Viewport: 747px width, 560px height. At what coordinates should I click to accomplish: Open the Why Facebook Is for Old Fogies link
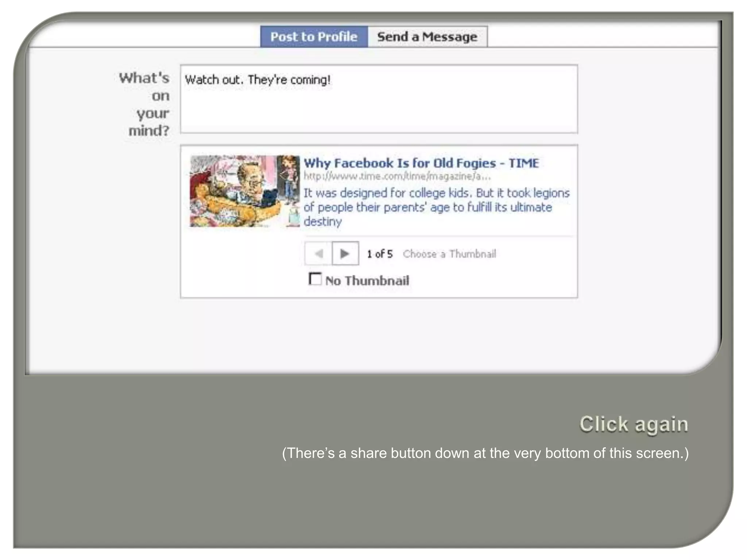(421, 163)
